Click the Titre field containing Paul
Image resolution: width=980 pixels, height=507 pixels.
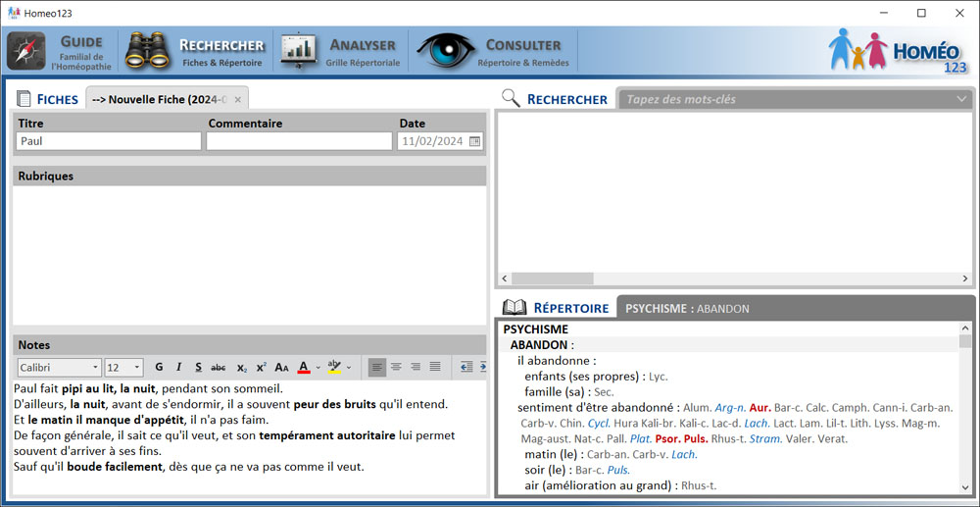tap(109, 141)
